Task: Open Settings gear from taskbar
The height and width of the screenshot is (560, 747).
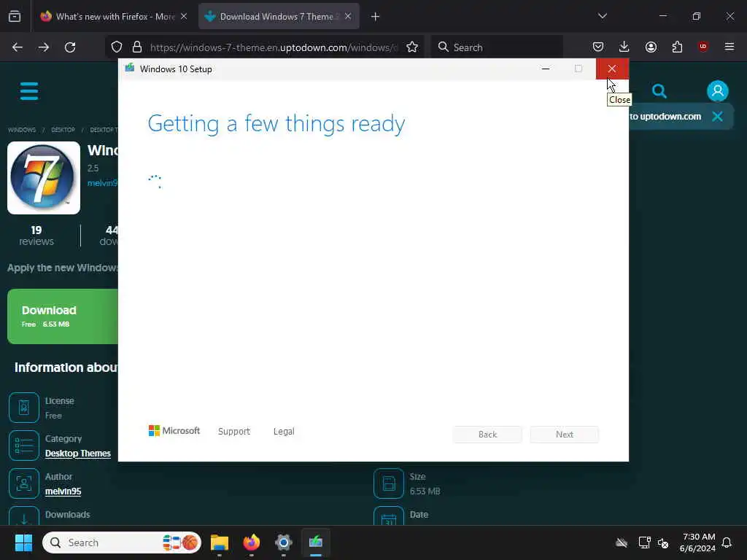Action: 284,542
